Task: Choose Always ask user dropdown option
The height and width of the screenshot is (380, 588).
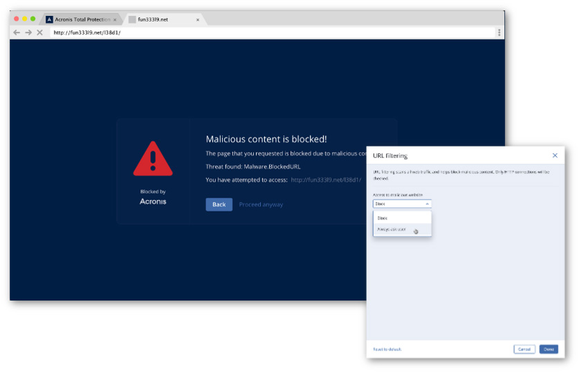Action: (x=392, y=229)
